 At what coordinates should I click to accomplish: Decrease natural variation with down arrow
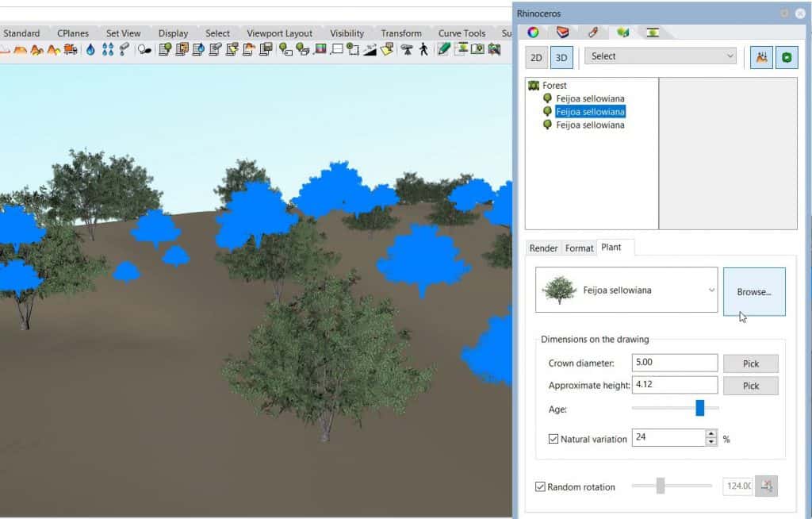coord(711,442)
